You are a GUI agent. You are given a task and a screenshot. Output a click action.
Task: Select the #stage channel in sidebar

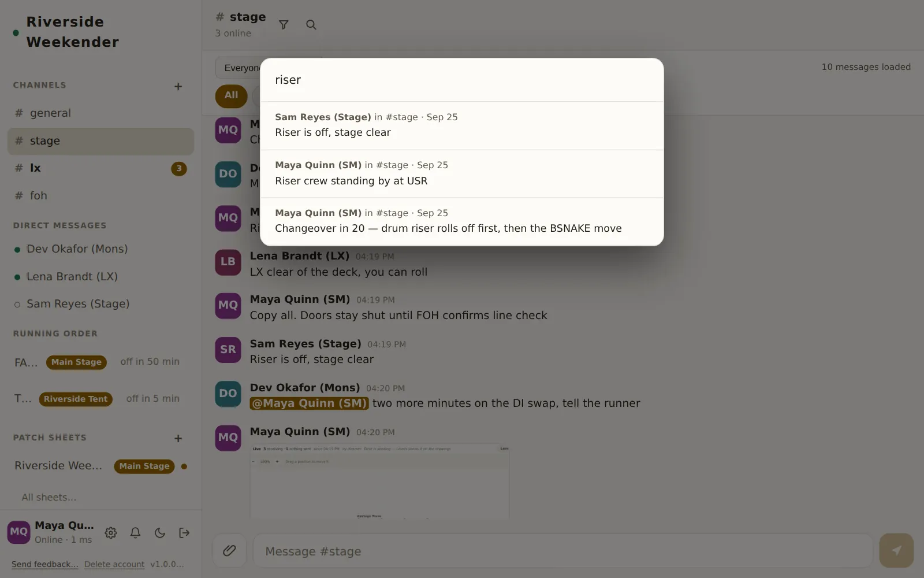100,141
